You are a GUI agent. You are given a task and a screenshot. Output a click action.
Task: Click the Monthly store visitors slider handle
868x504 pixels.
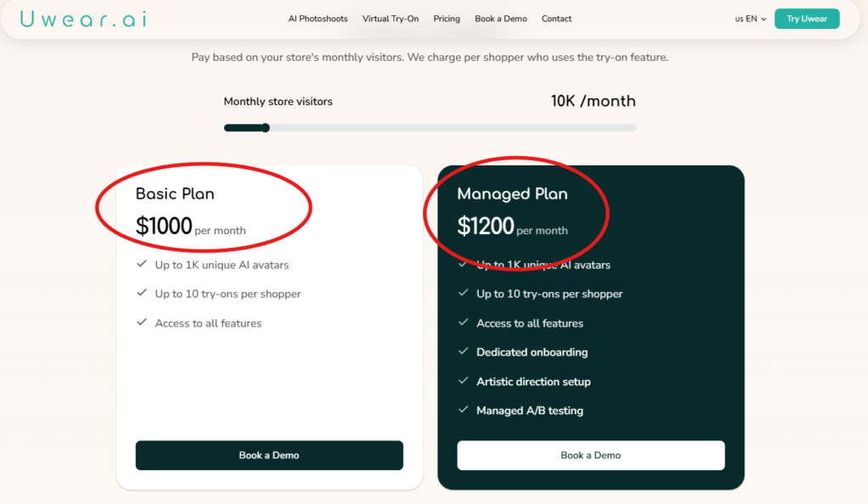265,127
